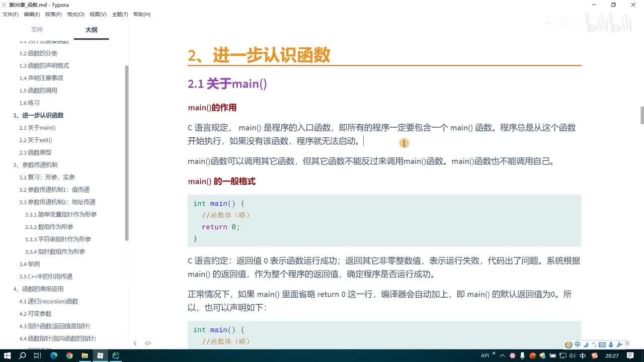Screen dimensions: 644x362
Task: Jump to outline item 2.3 函数原型
Action: [x=35, y=152]
